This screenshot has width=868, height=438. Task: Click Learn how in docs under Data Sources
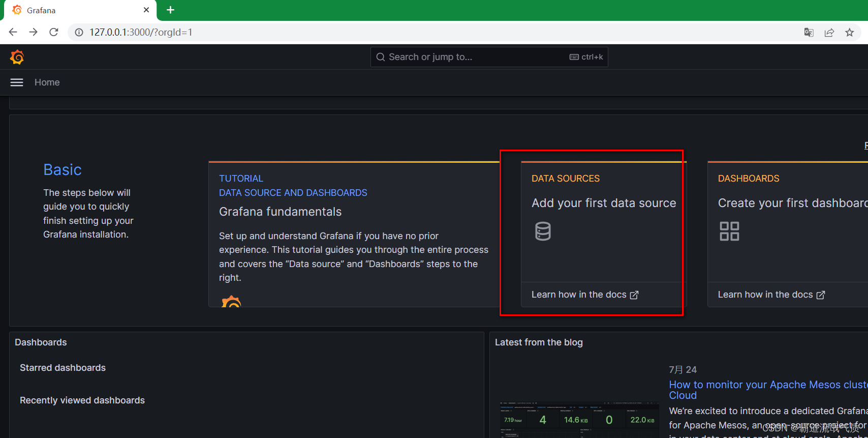point(585,295)
